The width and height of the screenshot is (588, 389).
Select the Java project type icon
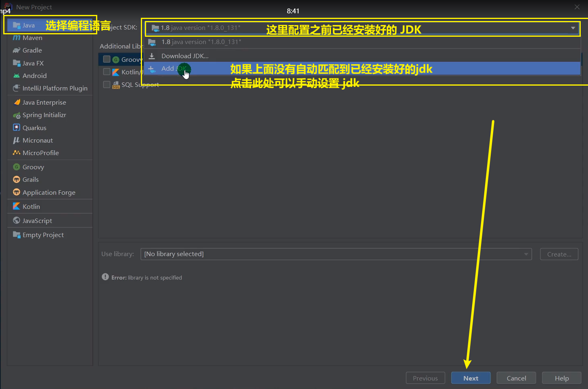[17, 25]
